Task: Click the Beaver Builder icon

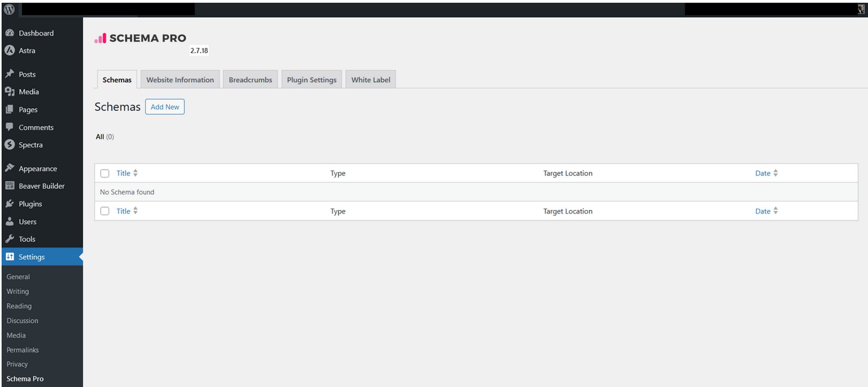Action: point(10,186)
